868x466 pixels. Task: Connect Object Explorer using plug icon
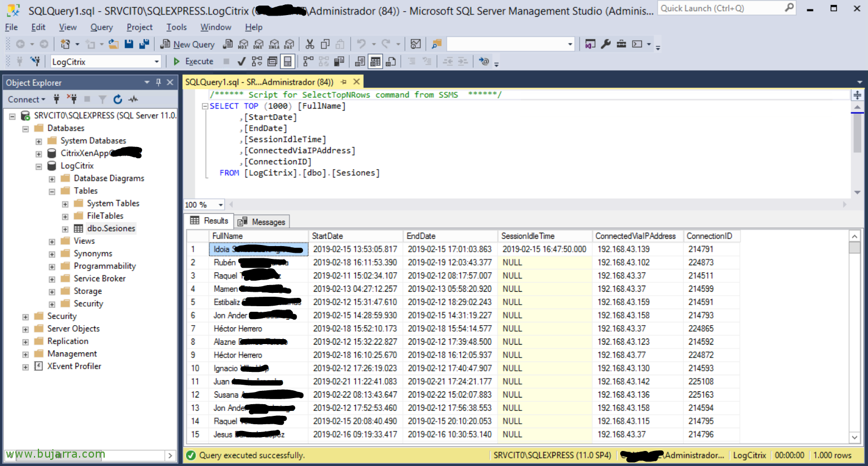[x=56, y=99]
